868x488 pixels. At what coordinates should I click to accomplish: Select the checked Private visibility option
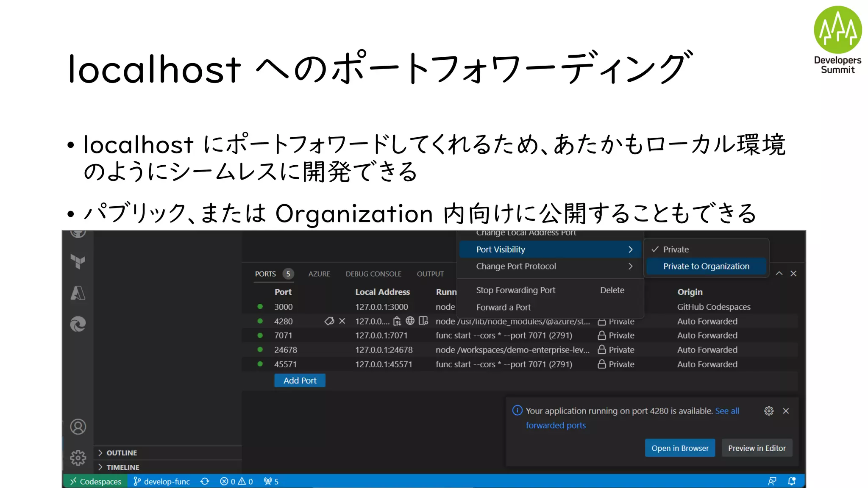click(x=707, y=249)
